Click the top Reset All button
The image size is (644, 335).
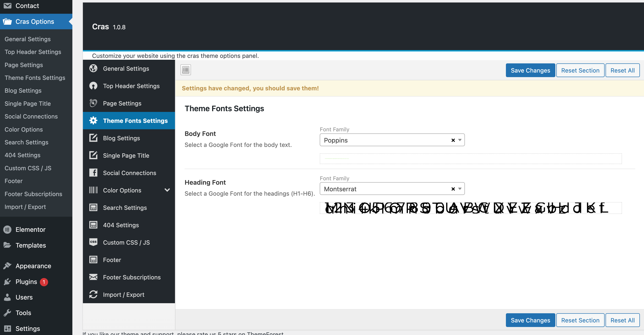[622, 70]
